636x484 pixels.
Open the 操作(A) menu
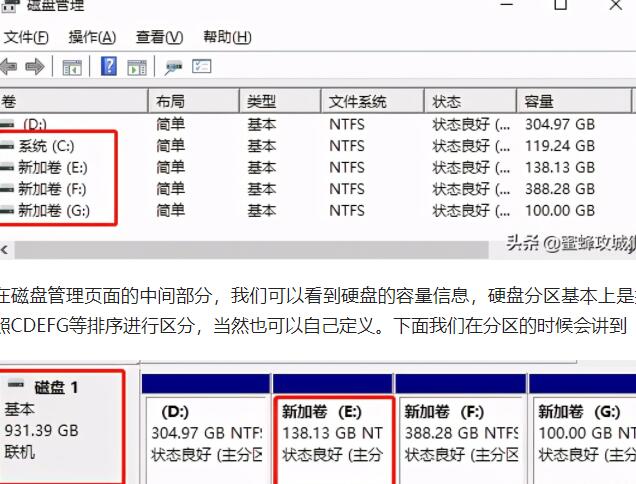click(92, 37)
